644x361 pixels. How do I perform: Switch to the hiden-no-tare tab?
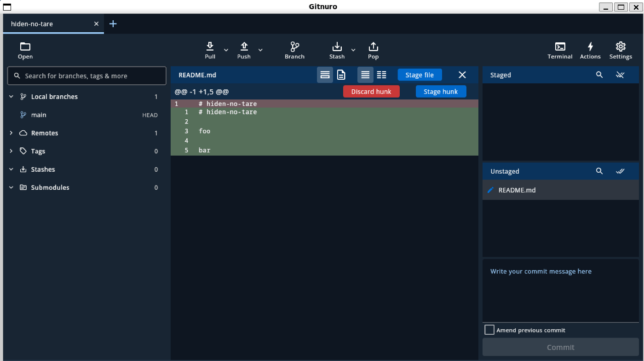coord(53,23)
